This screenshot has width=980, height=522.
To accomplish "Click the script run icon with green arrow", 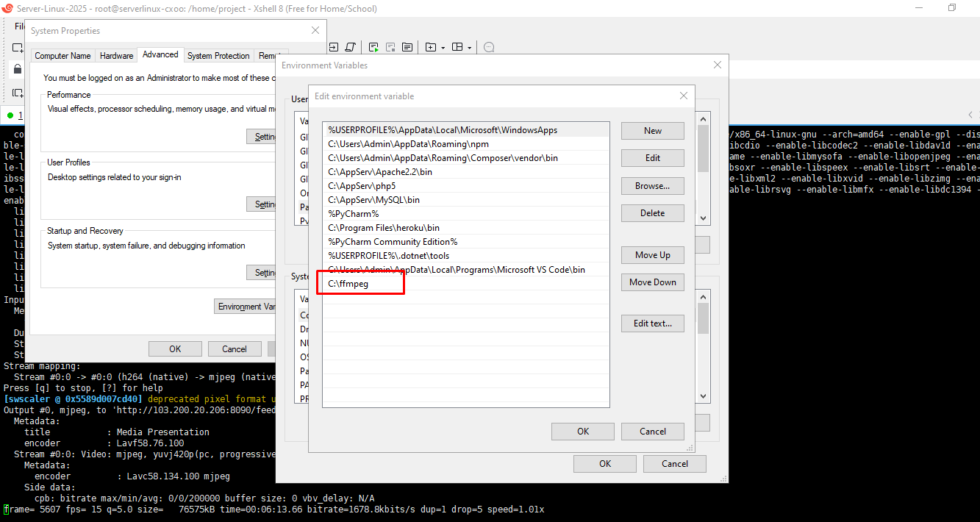I will click(373, 47).
